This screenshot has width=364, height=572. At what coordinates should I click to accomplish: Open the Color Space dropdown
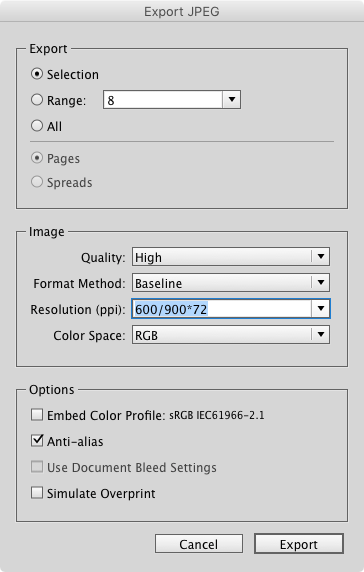231,335
